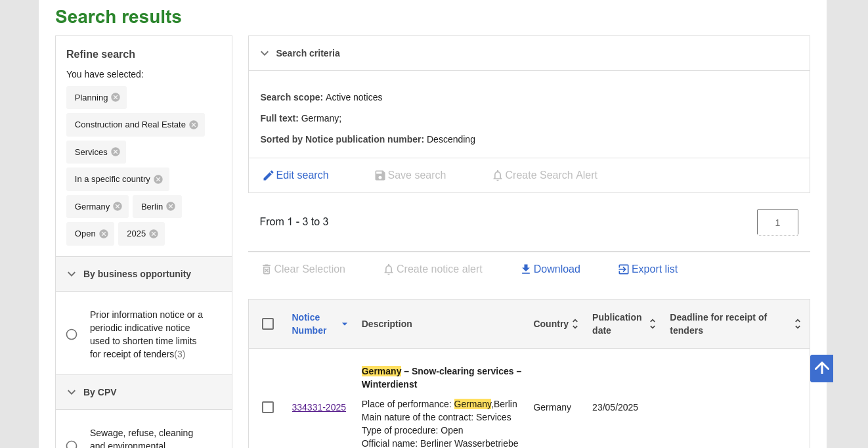This screenshot has width=868, height=448.
Task: Remove the Services filter chip
Action: pyautogui.click(x=116, y=152)
